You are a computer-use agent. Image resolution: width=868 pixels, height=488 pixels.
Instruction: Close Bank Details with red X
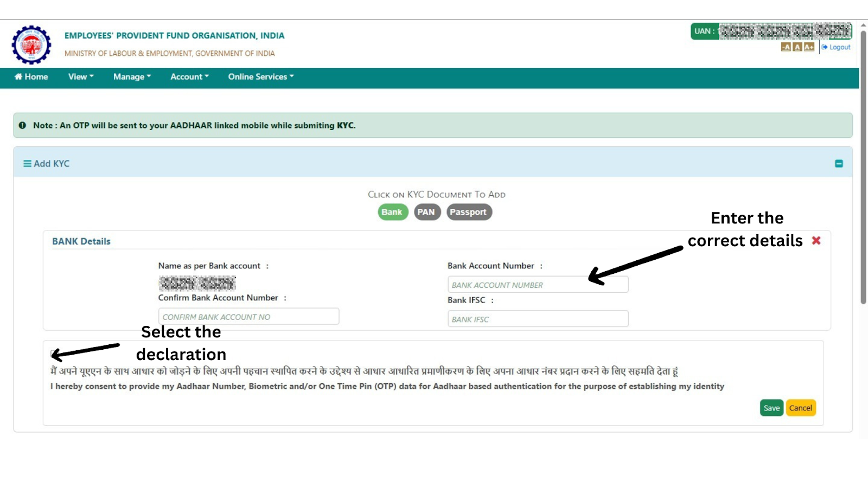pos(816,240)
